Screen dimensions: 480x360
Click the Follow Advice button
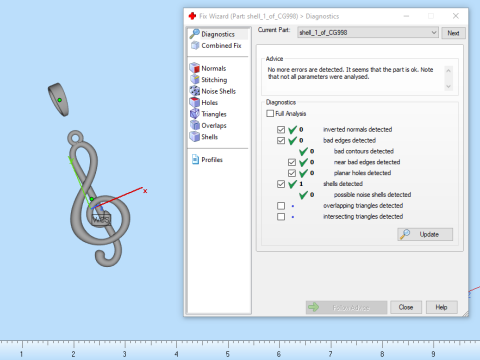347,307
